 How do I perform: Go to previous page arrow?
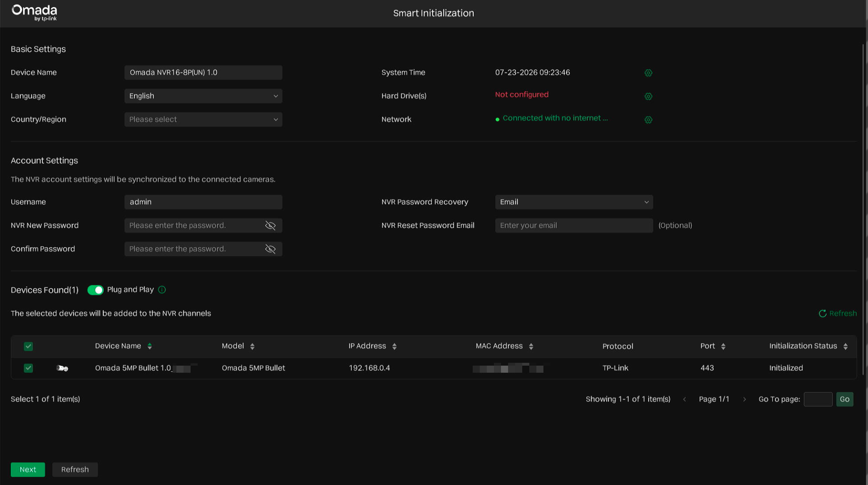coord(684,399)
